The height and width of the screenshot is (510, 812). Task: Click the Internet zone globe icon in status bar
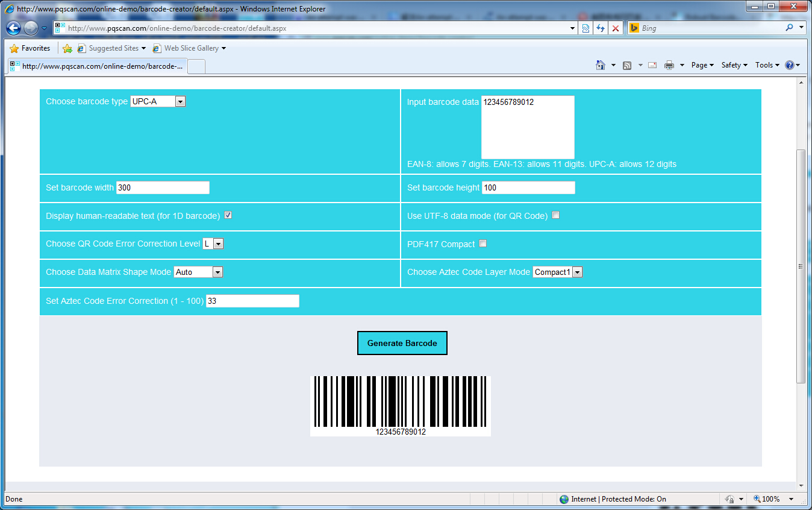564,499
